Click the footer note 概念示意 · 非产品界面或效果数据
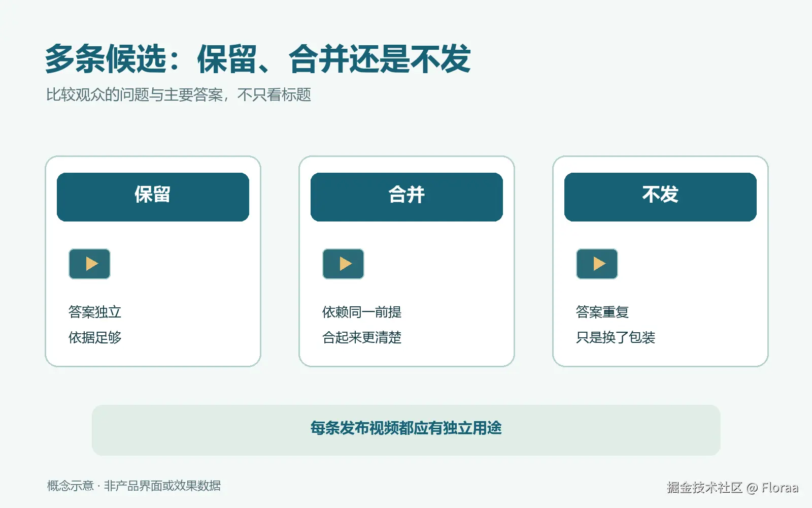Viewport: 812px width, 508px height. click(134, 486)
